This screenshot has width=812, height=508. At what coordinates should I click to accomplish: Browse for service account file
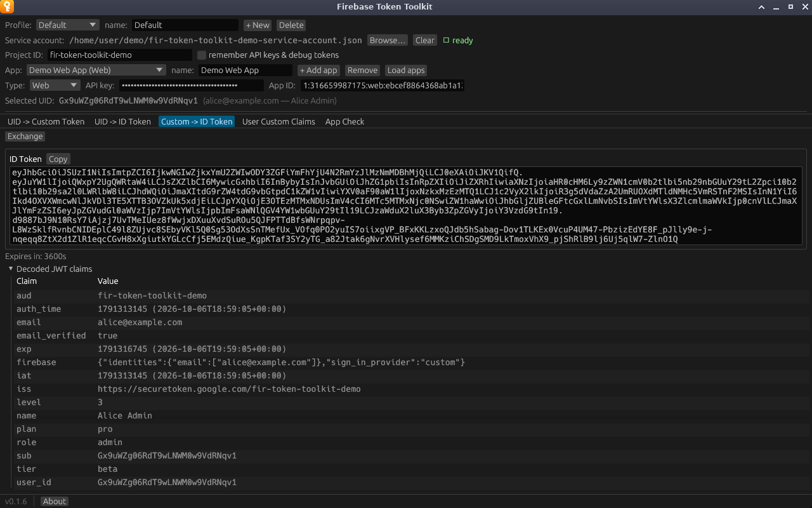[x=388, y=40]
